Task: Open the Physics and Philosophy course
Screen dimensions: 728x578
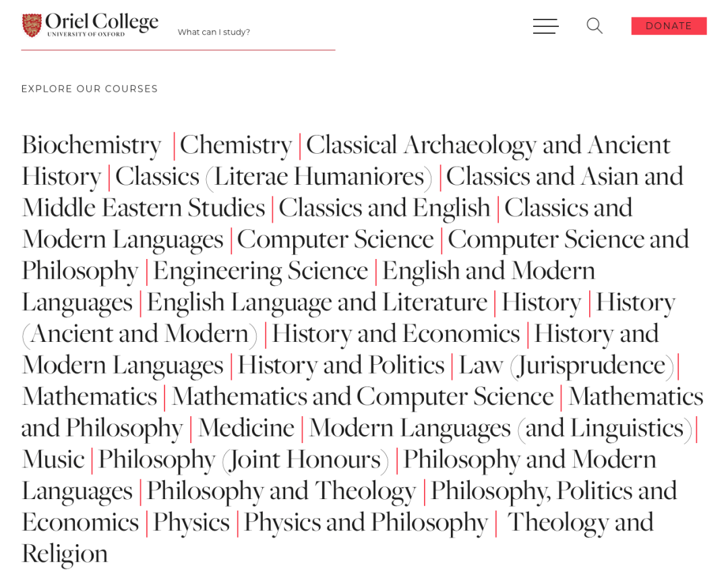Action: tap(365, 522)
